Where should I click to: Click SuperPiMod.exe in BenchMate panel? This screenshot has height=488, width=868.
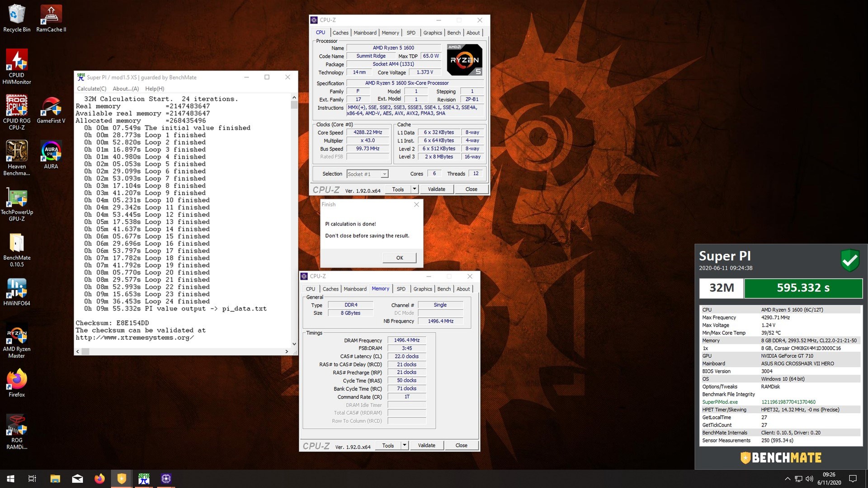(x=720, y=402)
